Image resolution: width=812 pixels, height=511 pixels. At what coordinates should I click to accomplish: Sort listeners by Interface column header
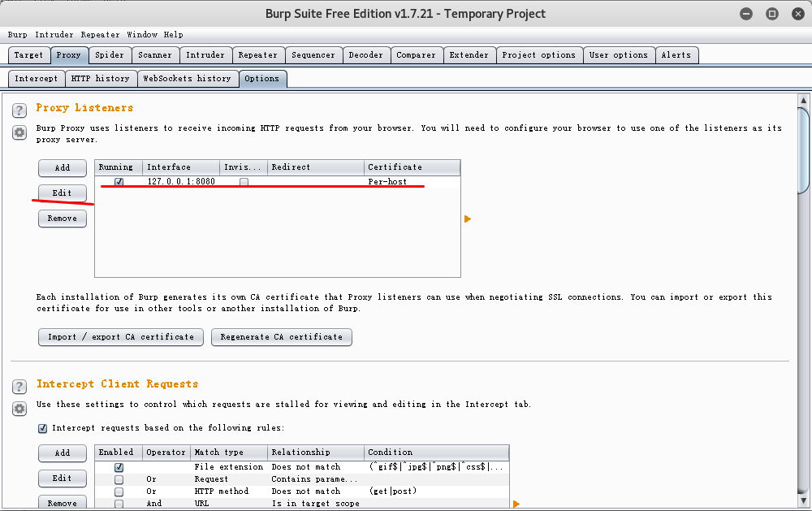click(181, 167)
